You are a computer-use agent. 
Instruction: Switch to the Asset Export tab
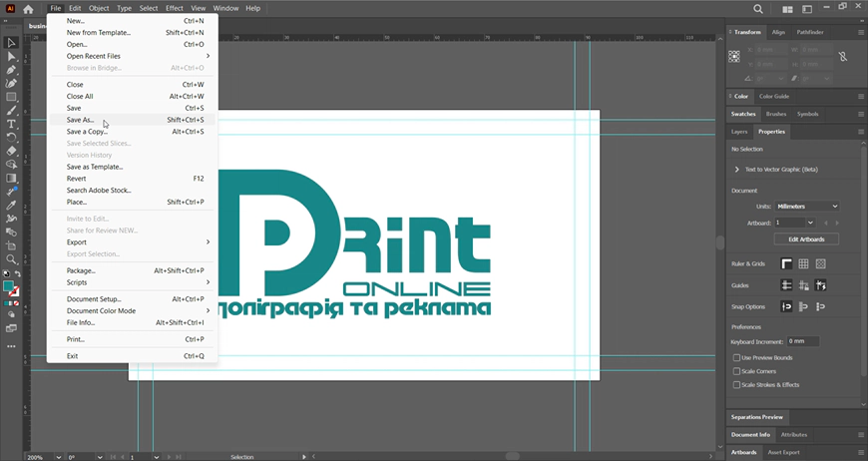click(783, 452)
